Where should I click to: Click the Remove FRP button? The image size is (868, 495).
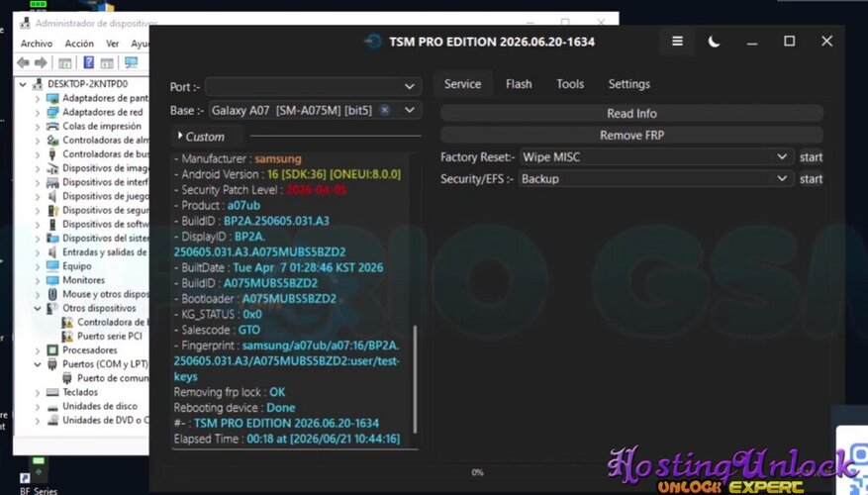[x=631, y=135]
